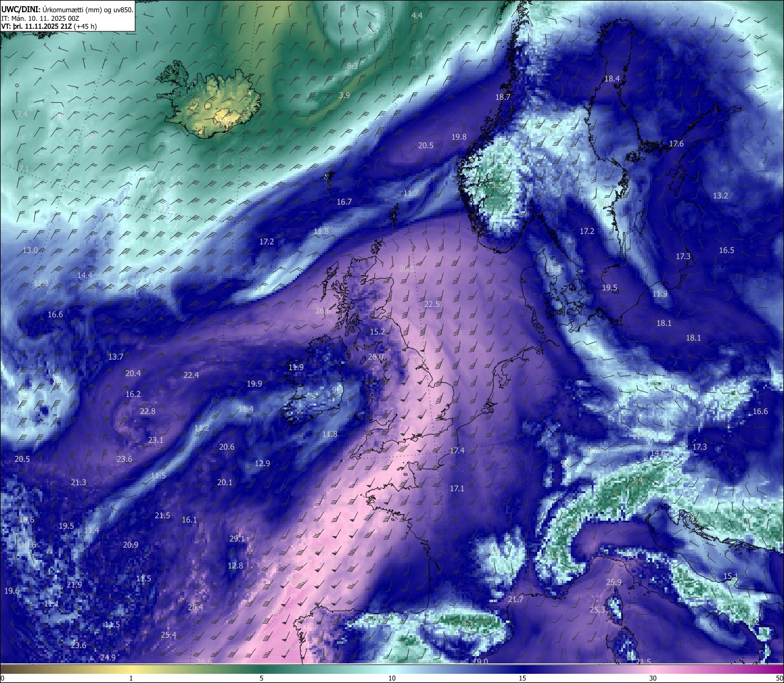Select the initial time line 'IT: Mán. 10. 11. 2025 00Z'

coord(40,18)
